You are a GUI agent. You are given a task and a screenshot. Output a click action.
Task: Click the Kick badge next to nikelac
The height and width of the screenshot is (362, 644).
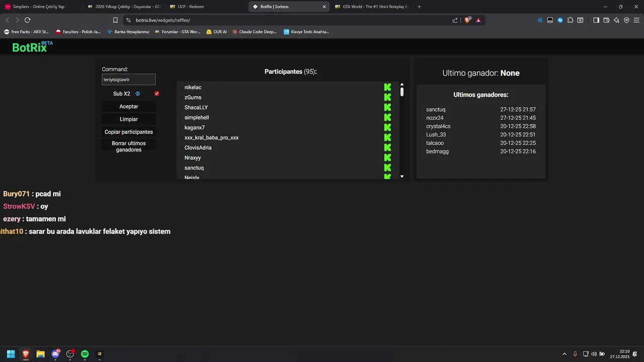[x=387, y=87]
